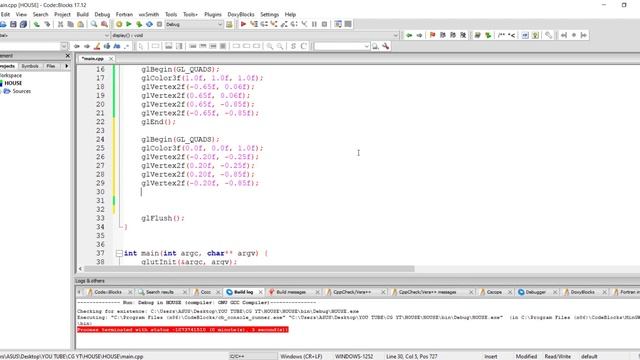The image size is (640, 360).
Task: Click the Undo arrow icon
Action: coord(37,24)
